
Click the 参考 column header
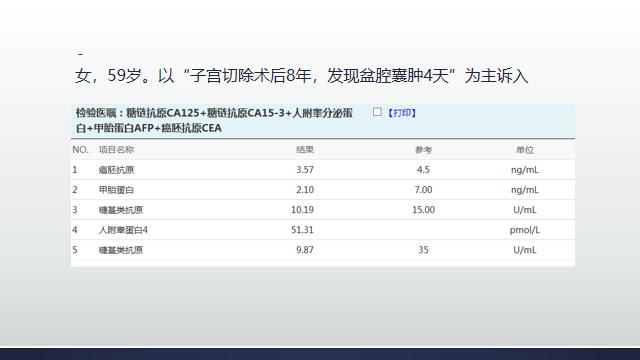[x=423, y=150]
